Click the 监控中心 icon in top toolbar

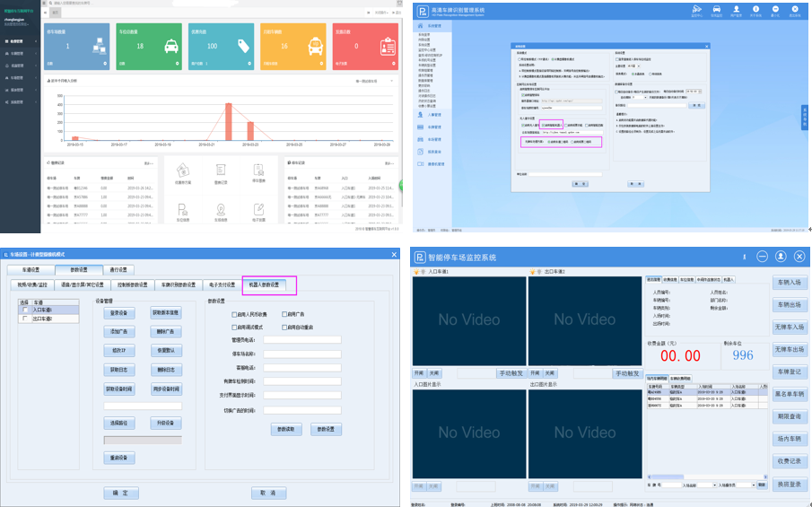[x=696, y=10]
